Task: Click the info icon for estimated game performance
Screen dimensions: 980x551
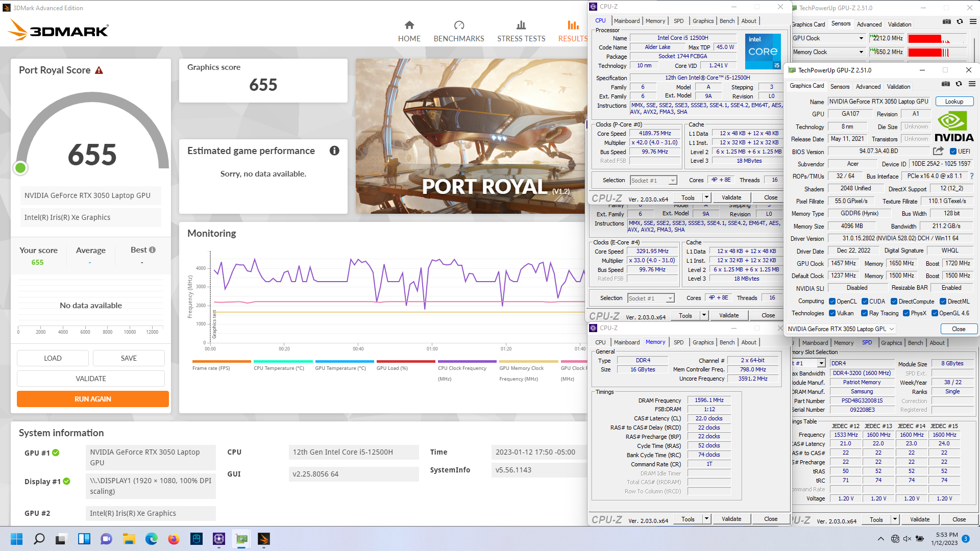Action: pyautogui.click(x=334, y=151)
